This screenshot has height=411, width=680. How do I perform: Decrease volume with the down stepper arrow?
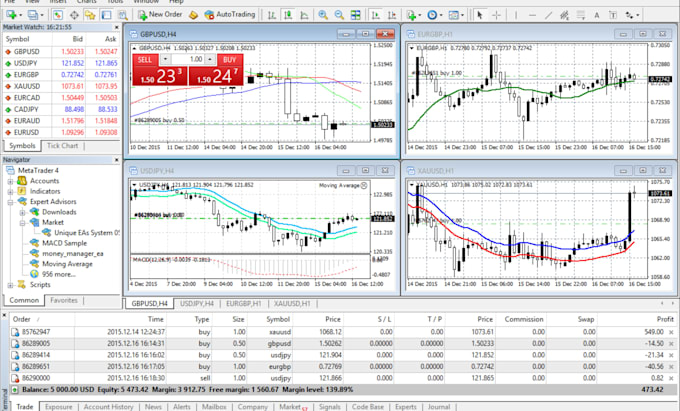tap(165, 59)
